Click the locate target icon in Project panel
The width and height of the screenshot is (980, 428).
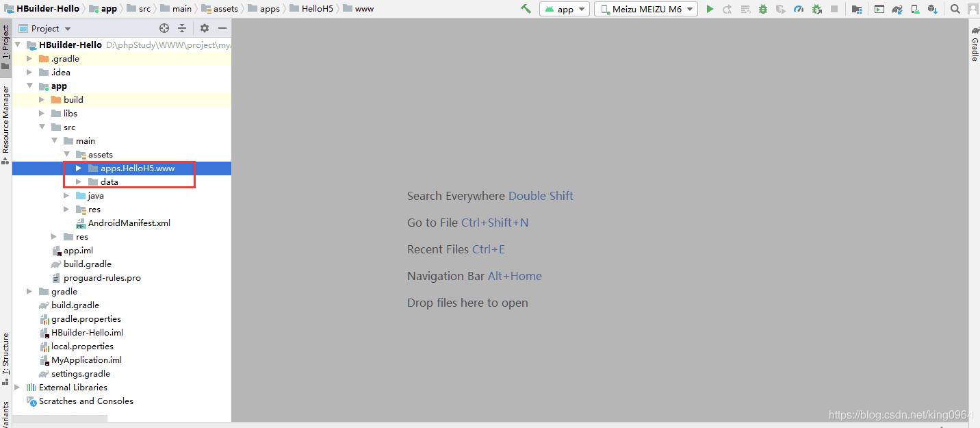[164, 28]
